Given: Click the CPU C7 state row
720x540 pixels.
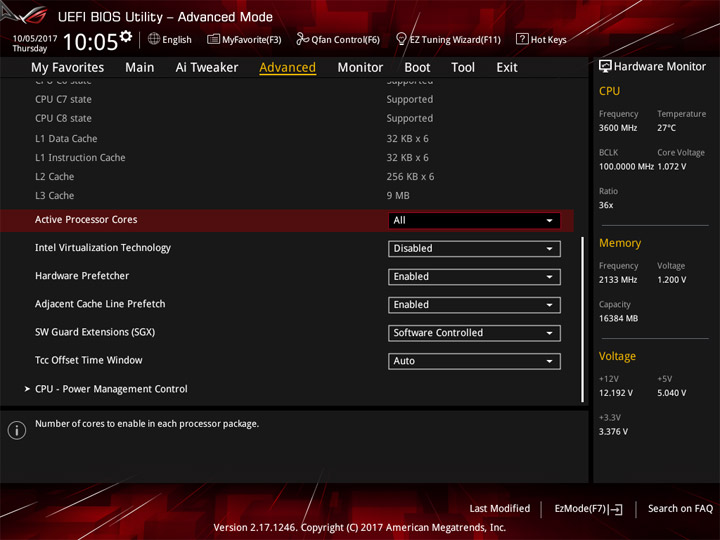Looking at the screenshot, I should click(287, 99).
